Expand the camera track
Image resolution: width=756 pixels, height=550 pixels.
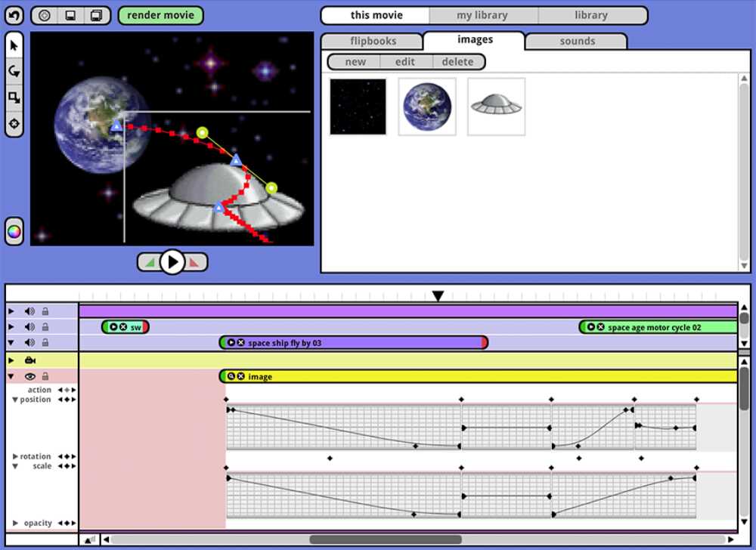11,360
